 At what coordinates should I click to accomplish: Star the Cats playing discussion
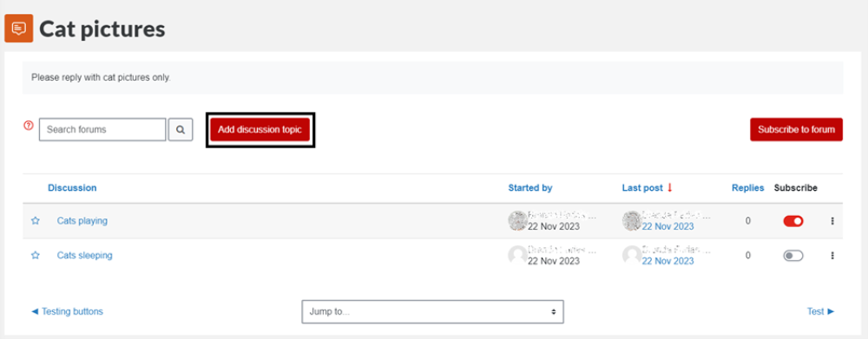tap(36, 221)
